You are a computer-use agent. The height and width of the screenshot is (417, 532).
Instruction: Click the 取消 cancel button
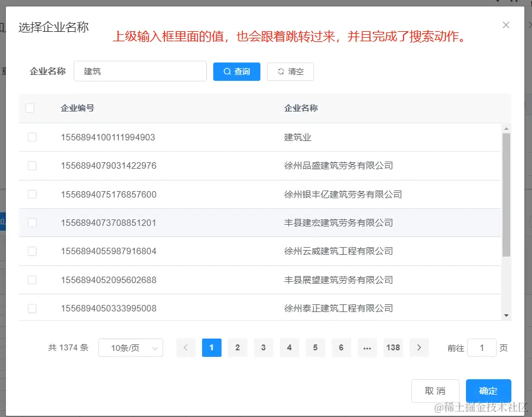435,391
